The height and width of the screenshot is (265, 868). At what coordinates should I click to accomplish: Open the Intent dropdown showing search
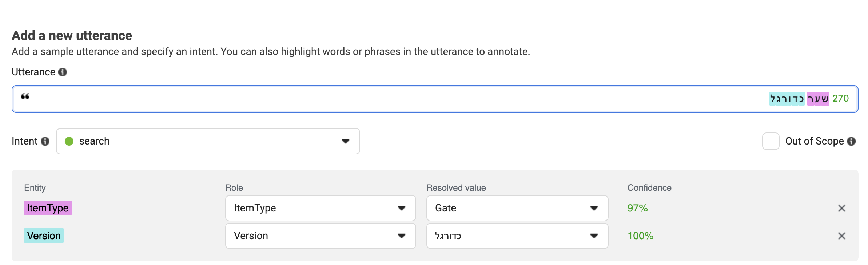coord(207,141)
